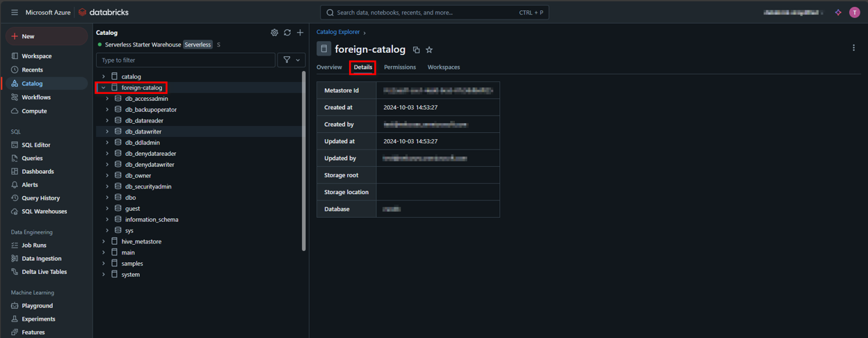Switch to the Workspaces tab
The image size is (868, 338).
[x=444, y=67]
